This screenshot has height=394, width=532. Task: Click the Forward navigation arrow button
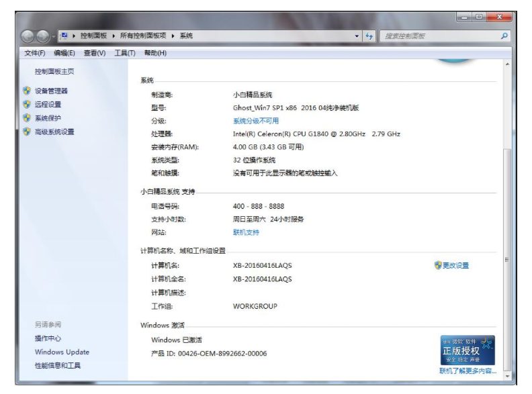(x=43, y=36)
